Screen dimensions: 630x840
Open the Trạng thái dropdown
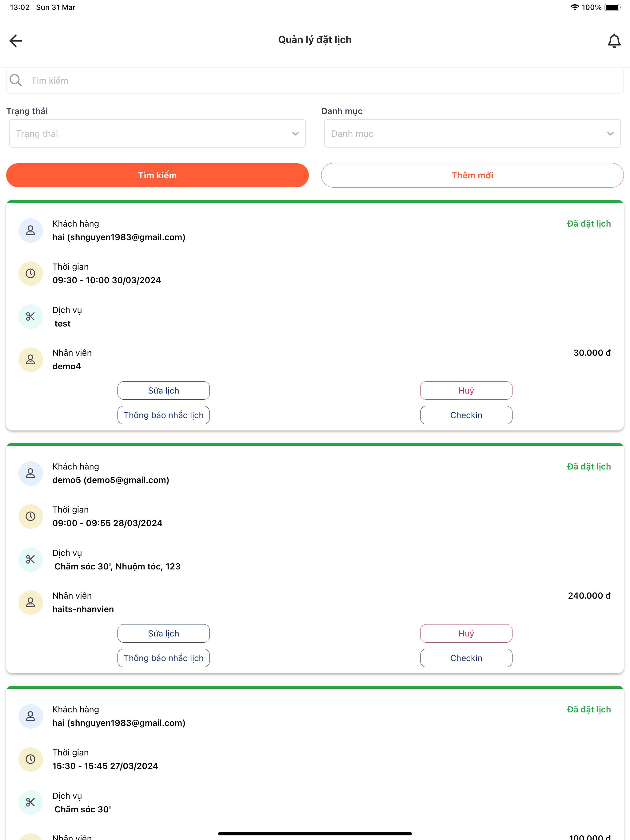click(x=157, y=134)
